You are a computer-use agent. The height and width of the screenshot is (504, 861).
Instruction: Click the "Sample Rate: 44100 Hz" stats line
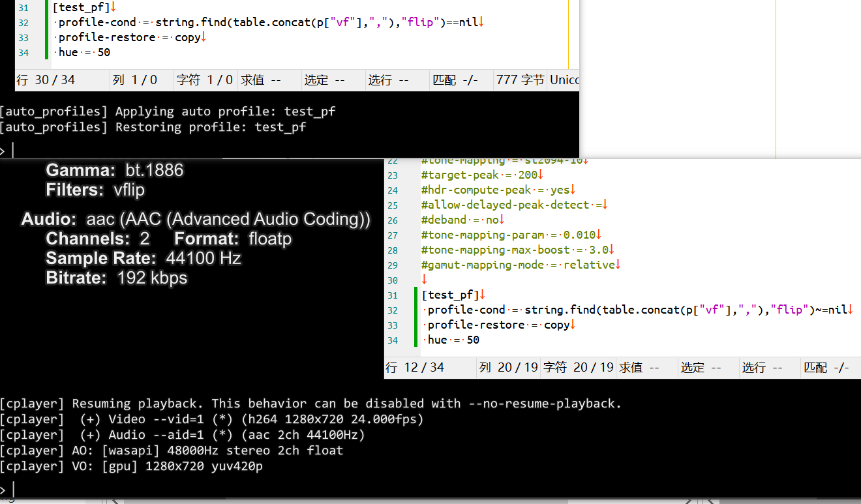(143, 259)
